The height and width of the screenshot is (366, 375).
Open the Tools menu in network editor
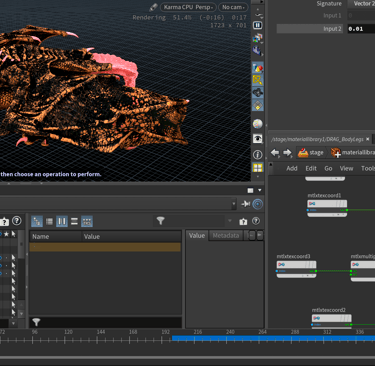tap(368, 168)
